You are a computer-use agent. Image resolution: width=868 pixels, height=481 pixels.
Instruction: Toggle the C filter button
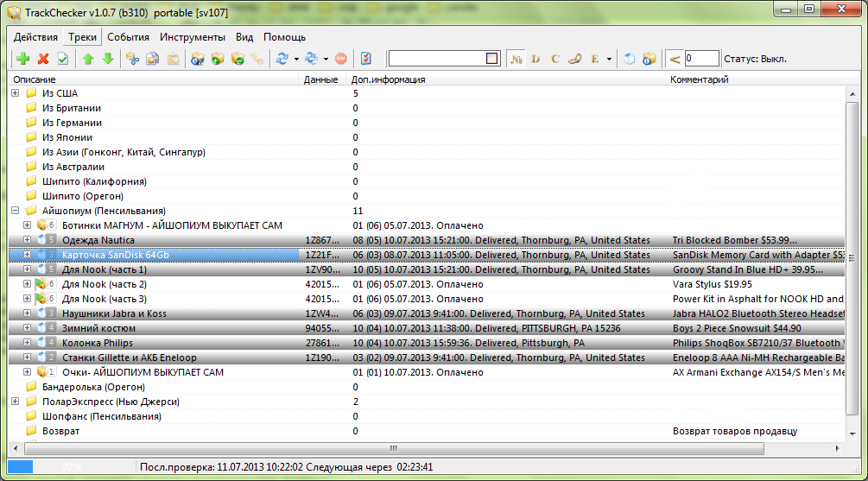click(556, 59)
